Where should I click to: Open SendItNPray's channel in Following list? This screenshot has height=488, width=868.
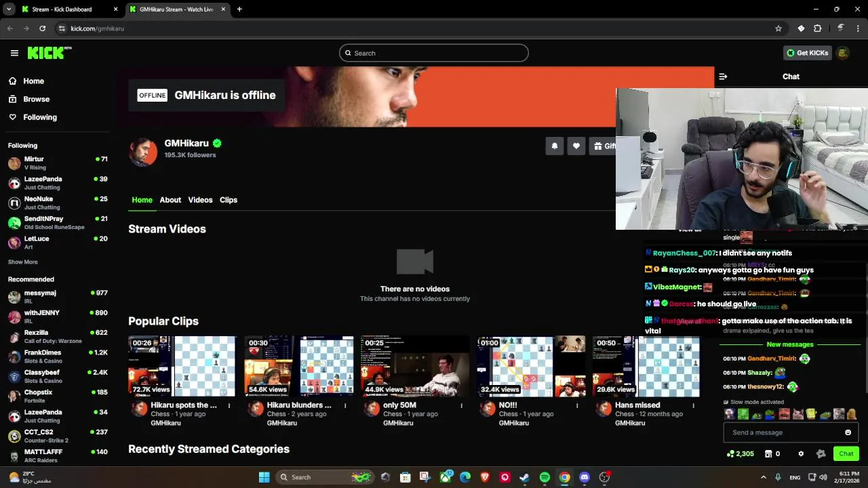pyautogui.click(x=58, y=223)
